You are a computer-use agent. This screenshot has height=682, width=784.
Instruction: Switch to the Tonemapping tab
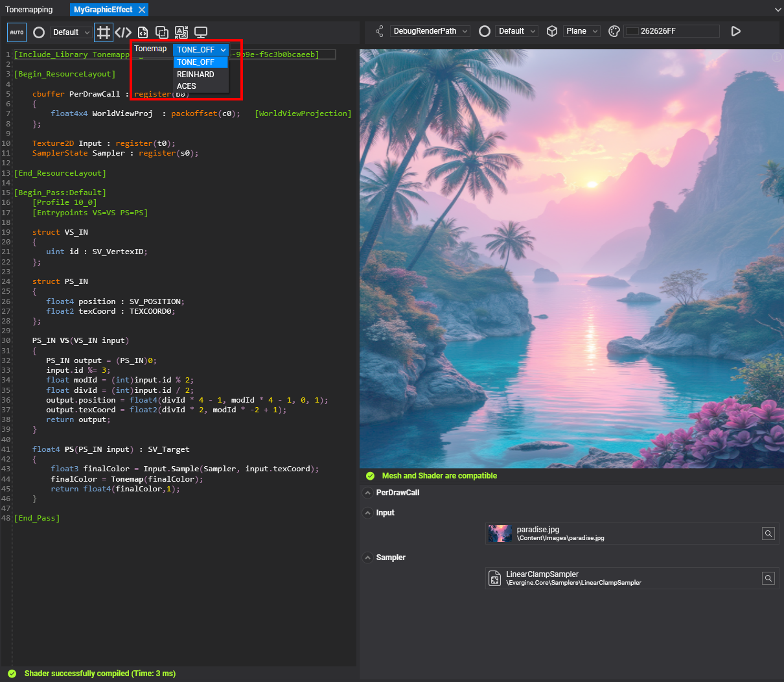tap(29, 10)
